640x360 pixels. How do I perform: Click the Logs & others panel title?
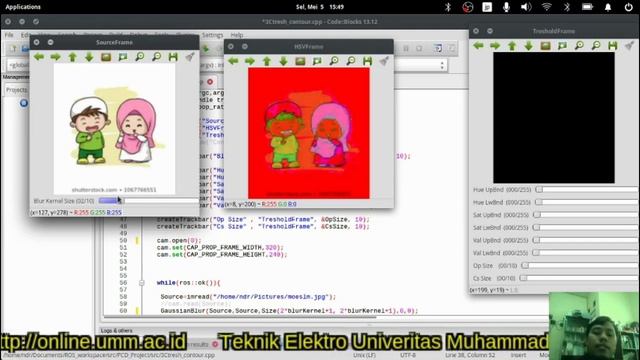[116, 331]
